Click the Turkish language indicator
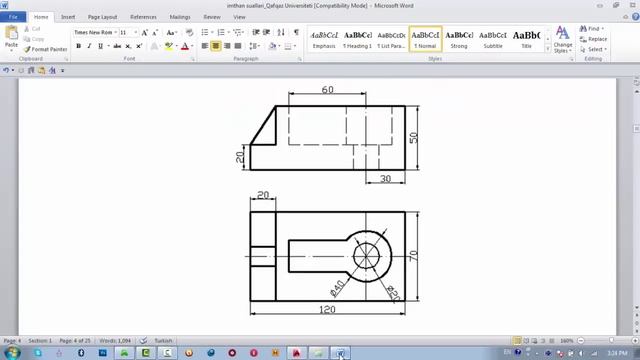The width and height of the screenshot is (640, 360). point(163,340)
